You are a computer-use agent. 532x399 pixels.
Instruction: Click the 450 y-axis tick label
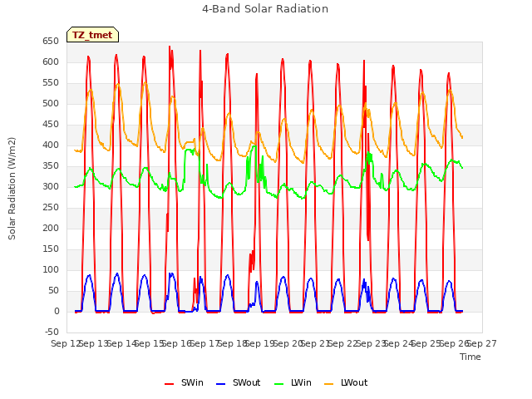point(51,125)
